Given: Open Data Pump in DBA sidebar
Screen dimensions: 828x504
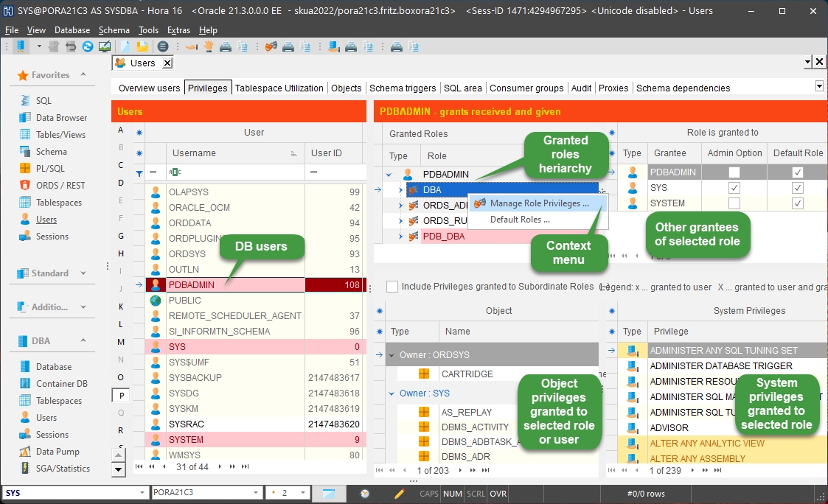Looking at the screenshot, I should tap(57, 451).
